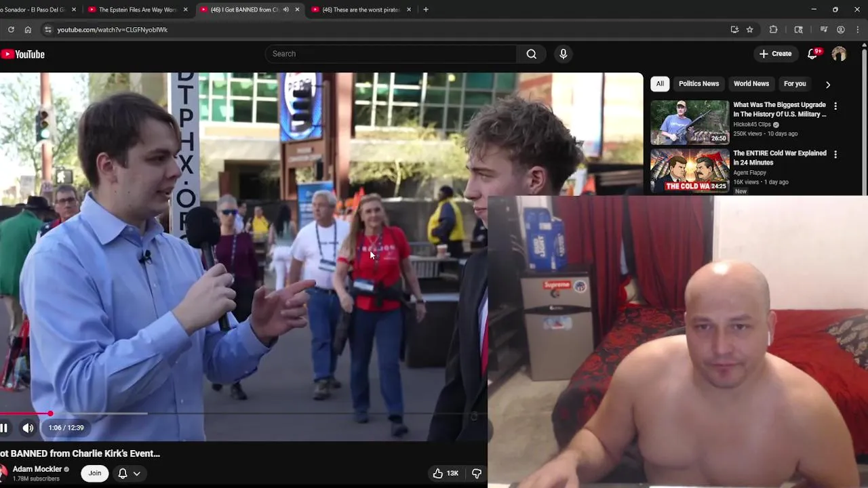The width and height of the screenshot is (868, 488).
Task: Open the browser extensions puzzle icon
Action: coord(773,30)
